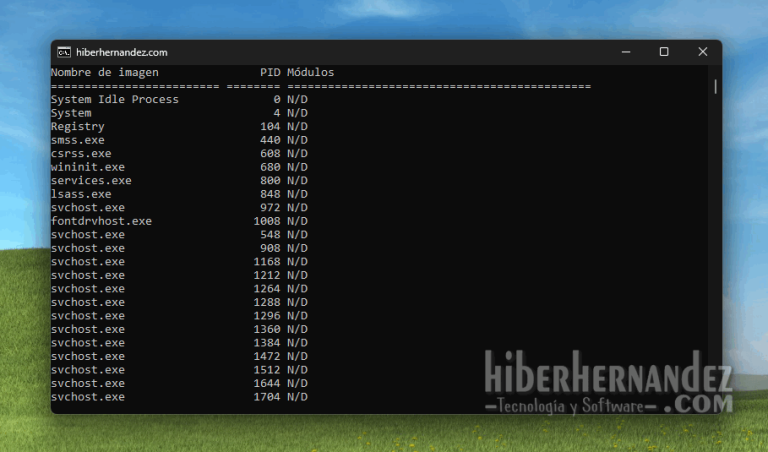Click the "Nombre de imagen" column header
This screenshot has width=768, height=452.
coord(104,73)
